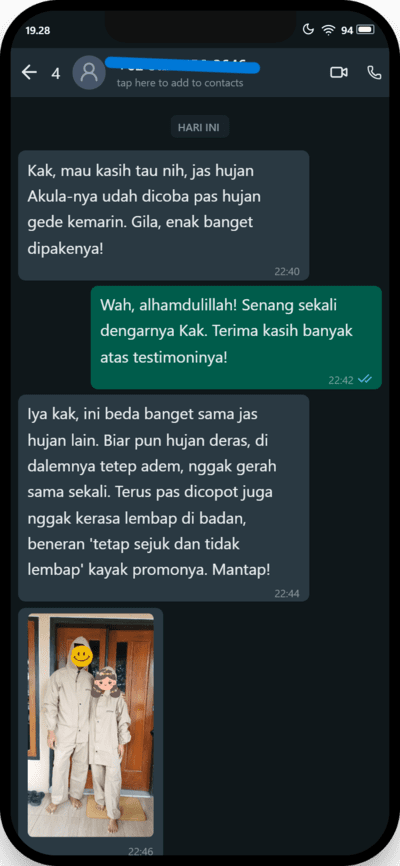
Task: Tap the back arrow in chat header
Action: click(x=29, y=72)
